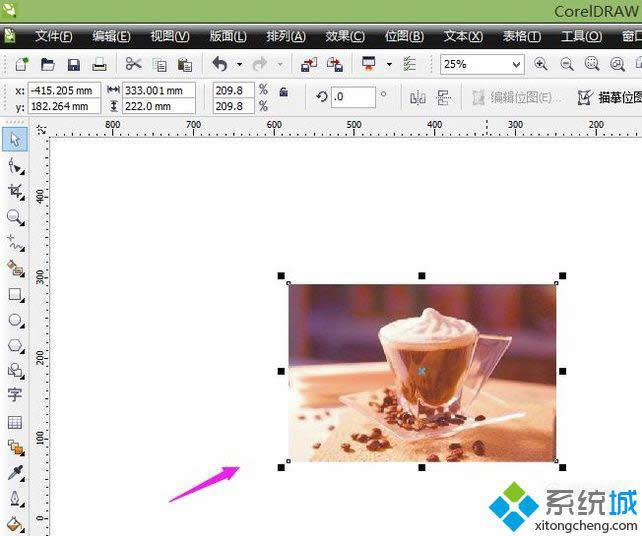Click the vertical scale factor field

tap(233, 106)
